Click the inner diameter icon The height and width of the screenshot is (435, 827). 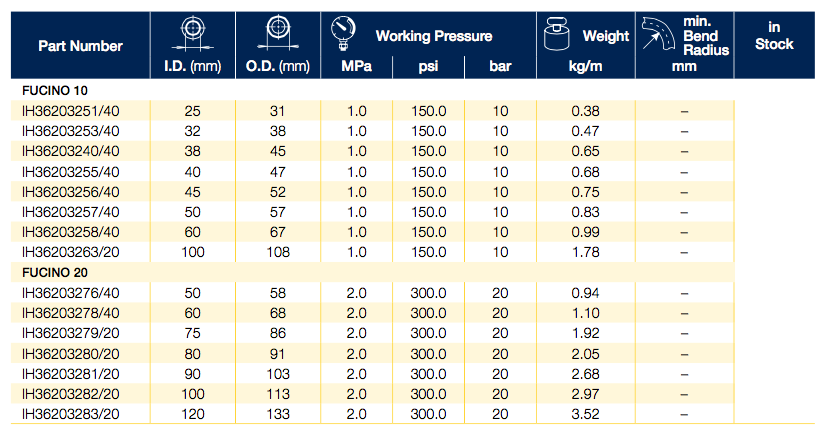point(189,32)
